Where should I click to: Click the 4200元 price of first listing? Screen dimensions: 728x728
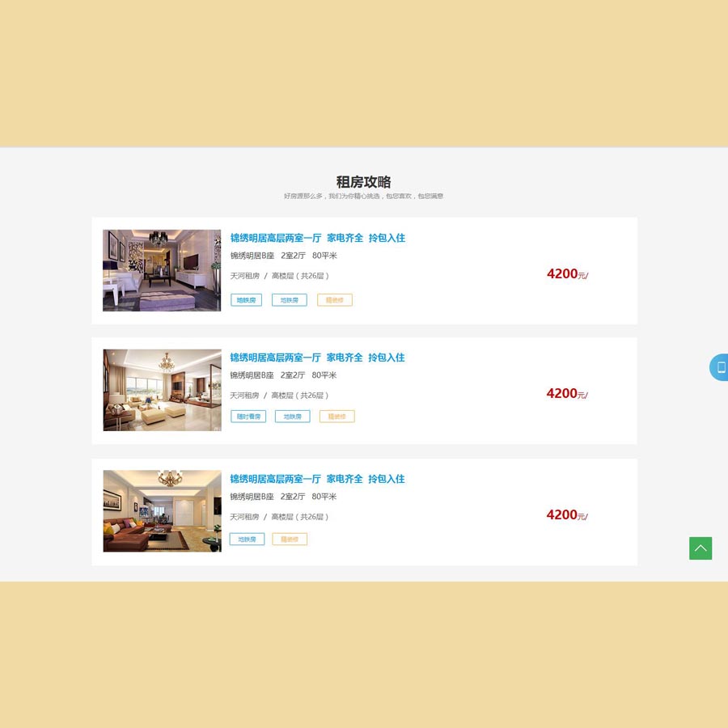coord(566,274)
